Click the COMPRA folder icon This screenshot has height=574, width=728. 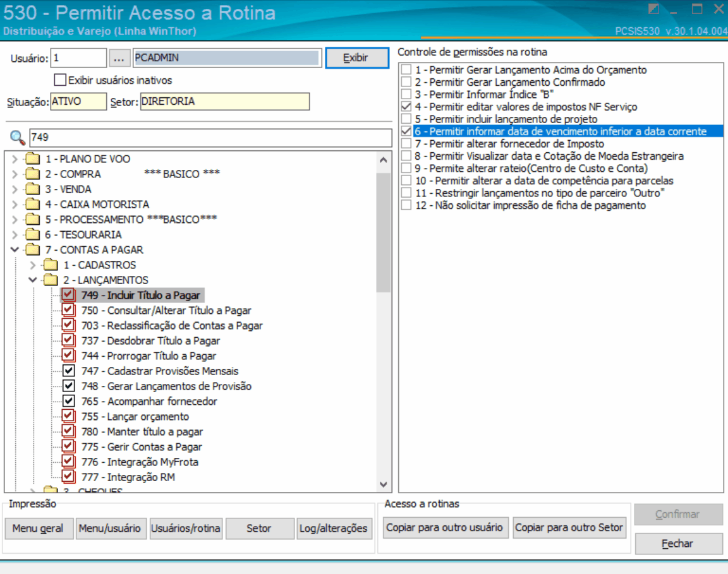click(33, 174)
